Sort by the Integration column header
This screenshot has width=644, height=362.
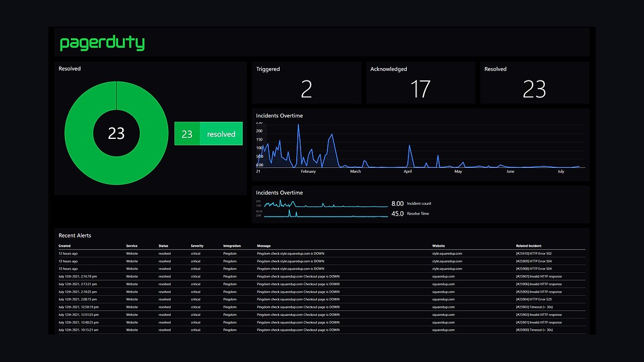(232, 246)
